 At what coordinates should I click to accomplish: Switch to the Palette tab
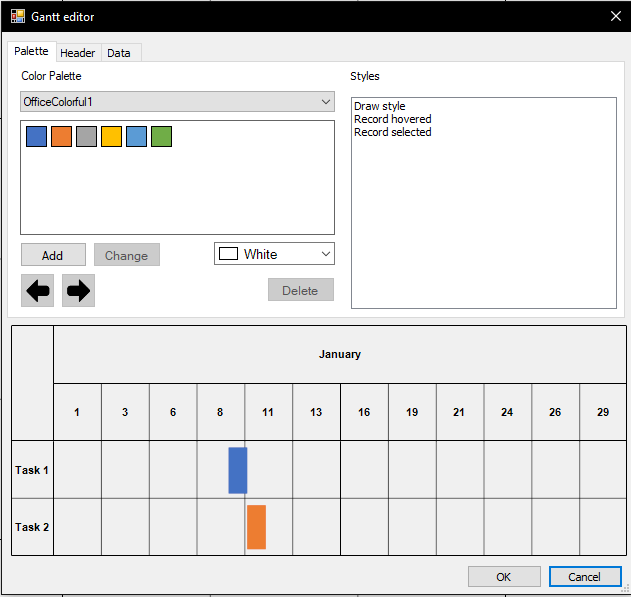[31, 51]
